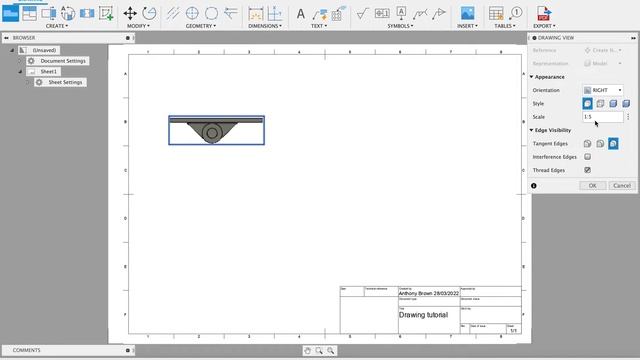Select the Text tool
The image size is (640, 360).
tap(301, 13)
